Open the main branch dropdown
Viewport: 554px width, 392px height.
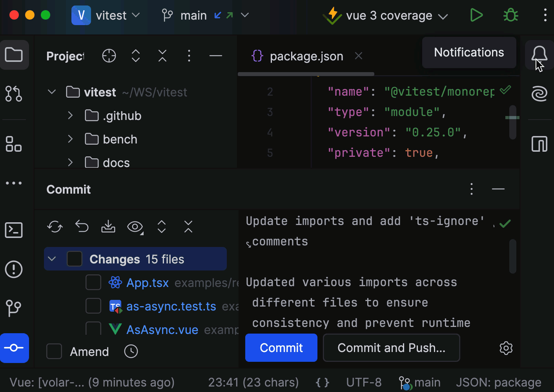point(245,15)
